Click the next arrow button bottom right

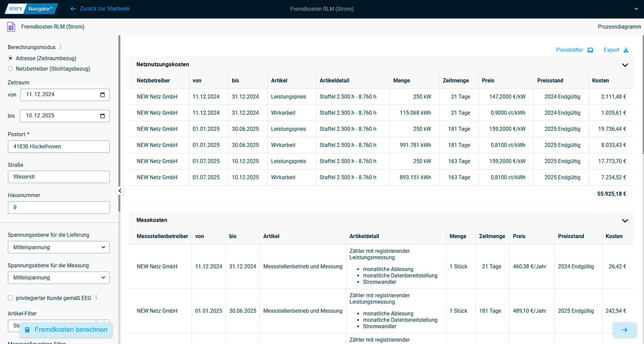coord(624,330)
